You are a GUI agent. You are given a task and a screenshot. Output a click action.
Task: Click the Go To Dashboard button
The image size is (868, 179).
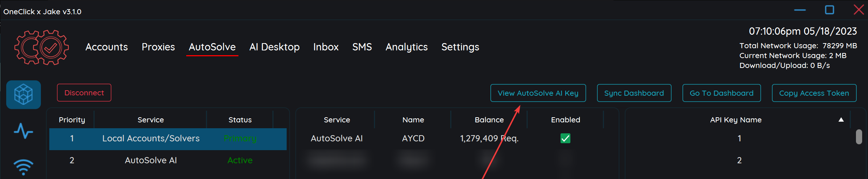coord(721,93)
